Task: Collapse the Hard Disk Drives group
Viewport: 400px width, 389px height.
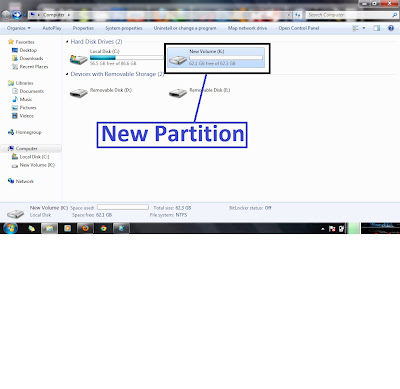Action: point(67,42)
